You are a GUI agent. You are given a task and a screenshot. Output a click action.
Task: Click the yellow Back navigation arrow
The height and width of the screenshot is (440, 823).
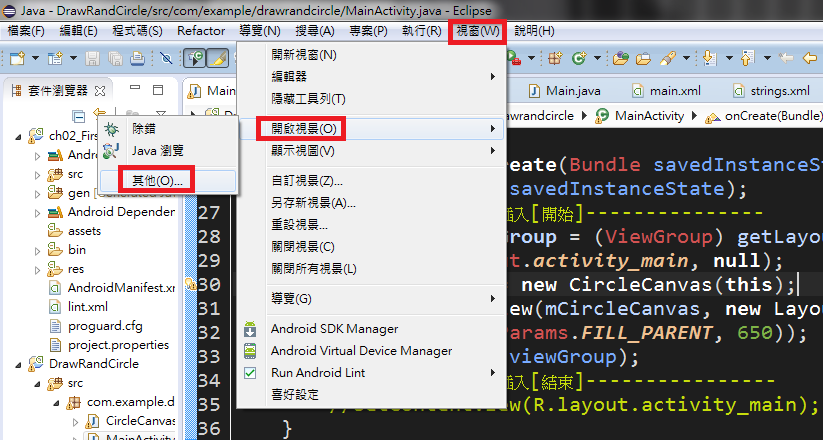coord(809,58)
